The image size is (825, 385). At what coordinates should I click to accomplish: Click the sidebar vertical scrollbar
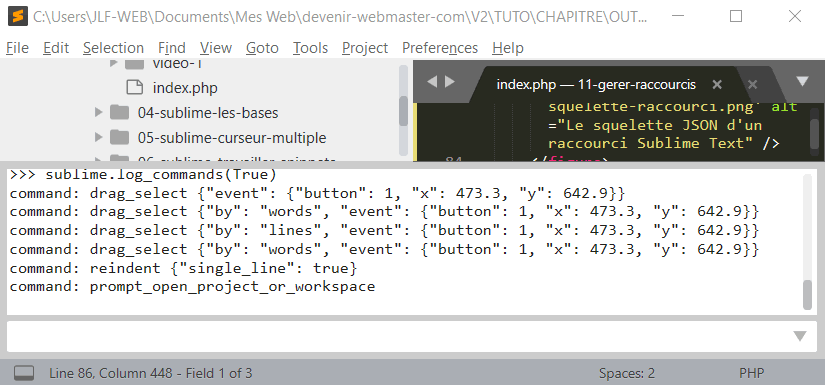[x=404, y=111]
